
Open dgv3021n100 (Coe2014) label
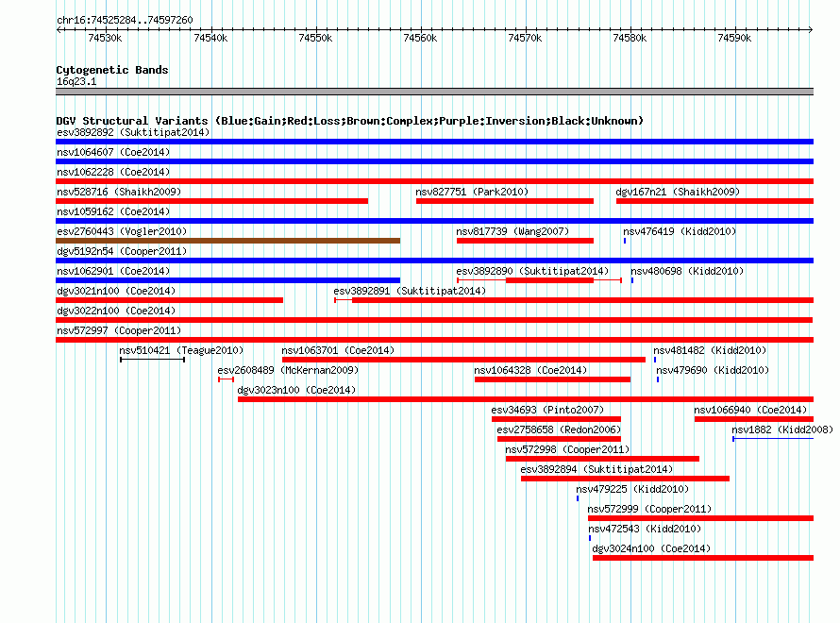click(116, 291)
